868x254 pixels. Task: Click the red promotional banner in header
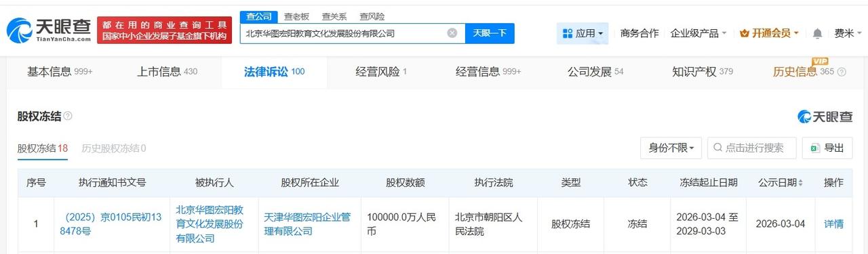(x=165, y=30)
